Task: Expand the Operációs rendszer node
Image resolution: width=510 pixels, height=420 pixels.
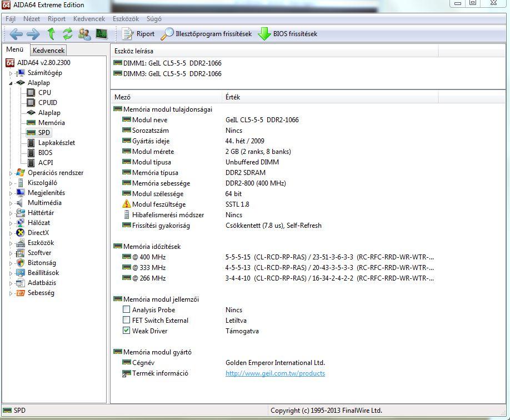Action: 11,173
